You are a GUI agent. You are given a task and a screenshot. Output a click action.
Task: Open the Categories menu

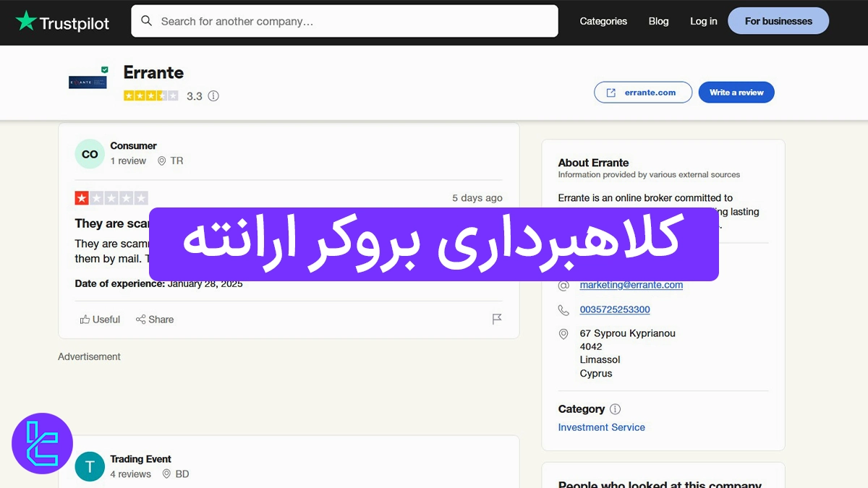(603, 21)
